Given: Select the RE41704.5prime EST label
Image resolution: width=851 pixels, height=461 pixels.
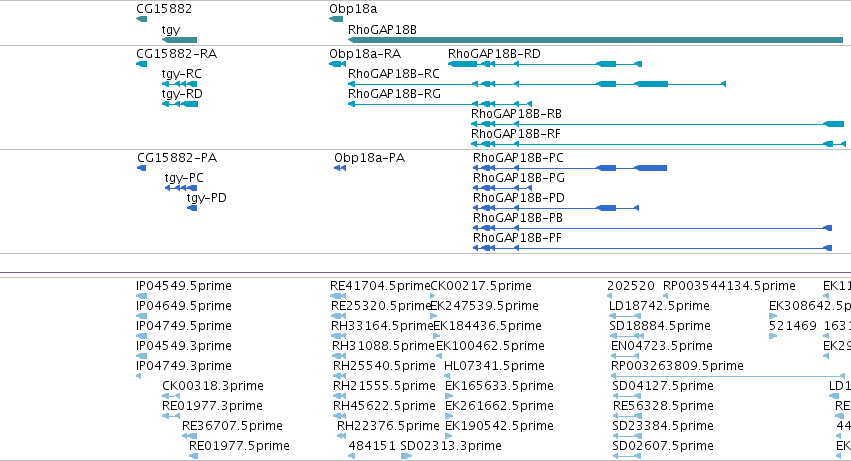Looking at the screenshot, I should click(380, 286).
